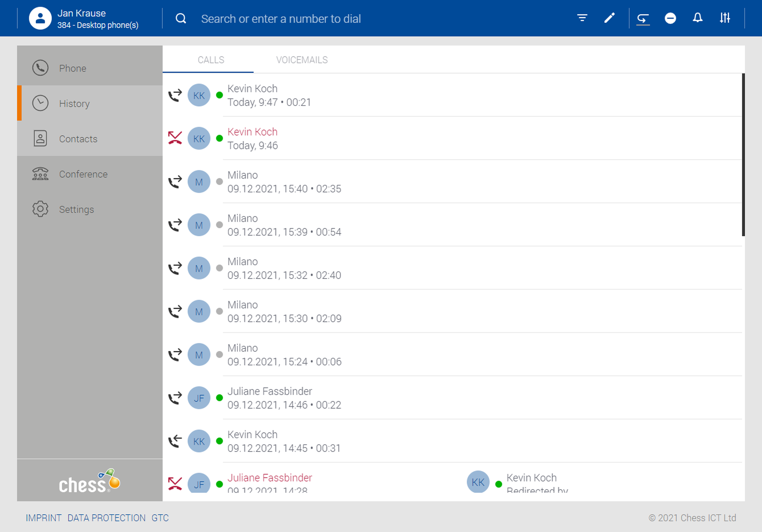The height and width of the screenshot is (532, 762).
Task: Click the search magnifier icon
Action: coord(181,18)
